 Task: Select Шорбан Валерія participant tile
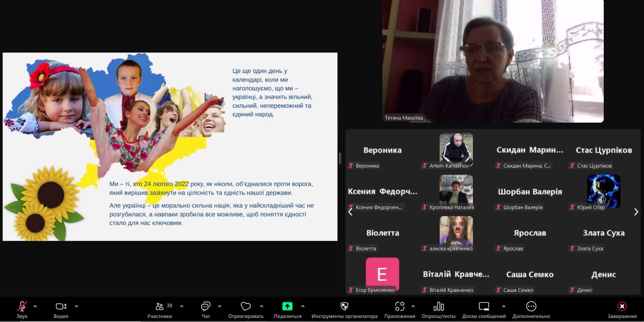[530, 191]
